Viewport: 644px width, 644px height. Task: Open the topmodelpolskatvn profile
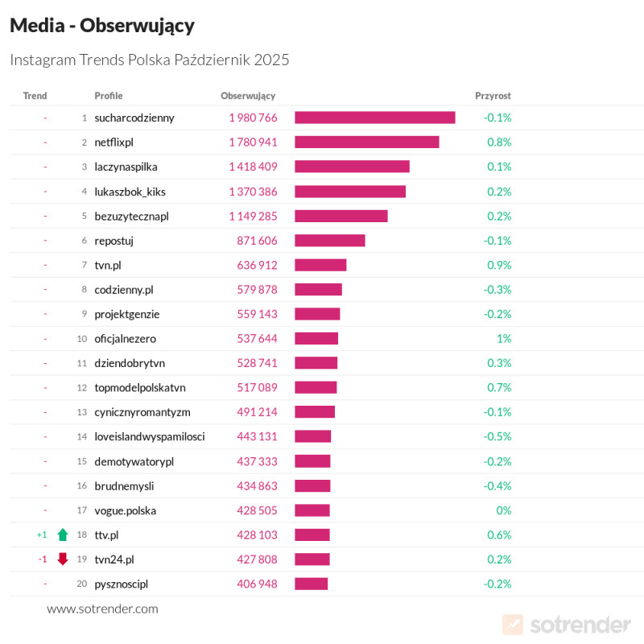click(139, 387)
